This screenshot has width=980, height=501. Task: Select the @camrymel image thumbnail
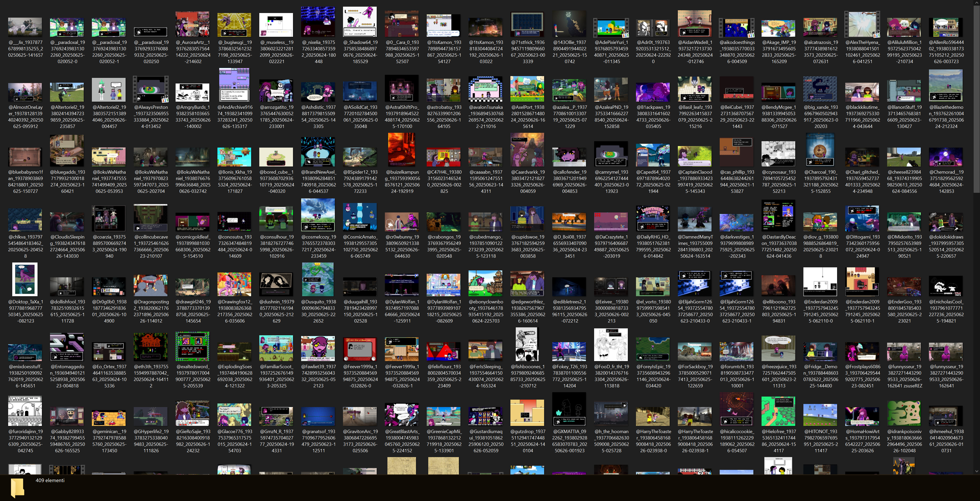pyautogui.click(x=611, y=154)
